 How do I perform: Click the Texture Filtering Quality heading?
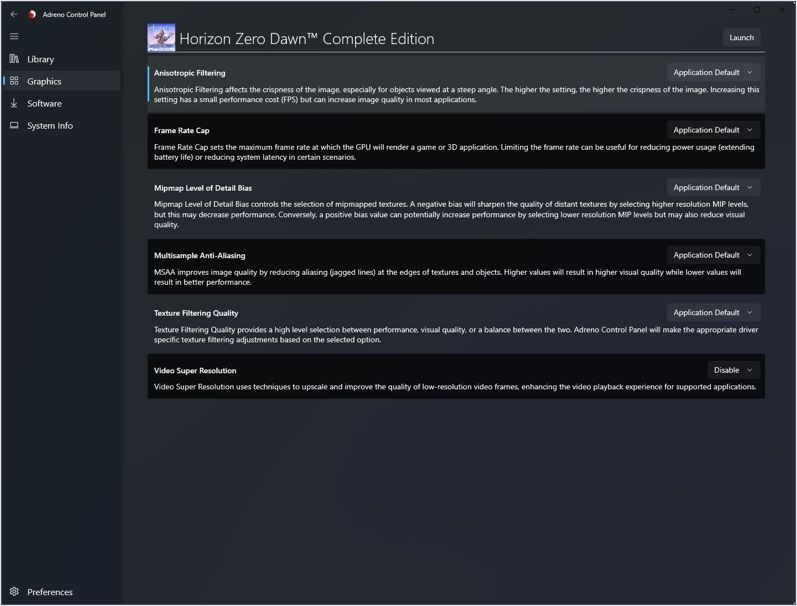tap(196, 313)
